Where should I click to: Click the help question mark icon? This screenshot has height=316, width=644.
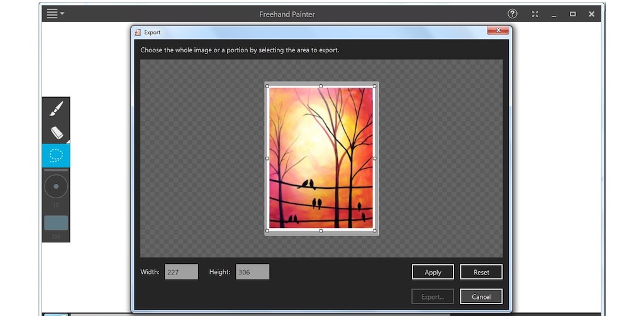(513, 14)
